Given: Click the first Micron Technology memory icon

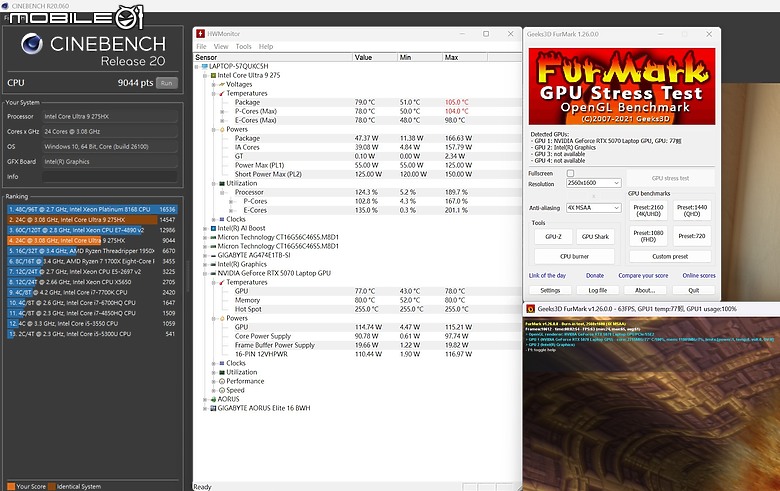Looking at the screenshot, I should [213, 237].
